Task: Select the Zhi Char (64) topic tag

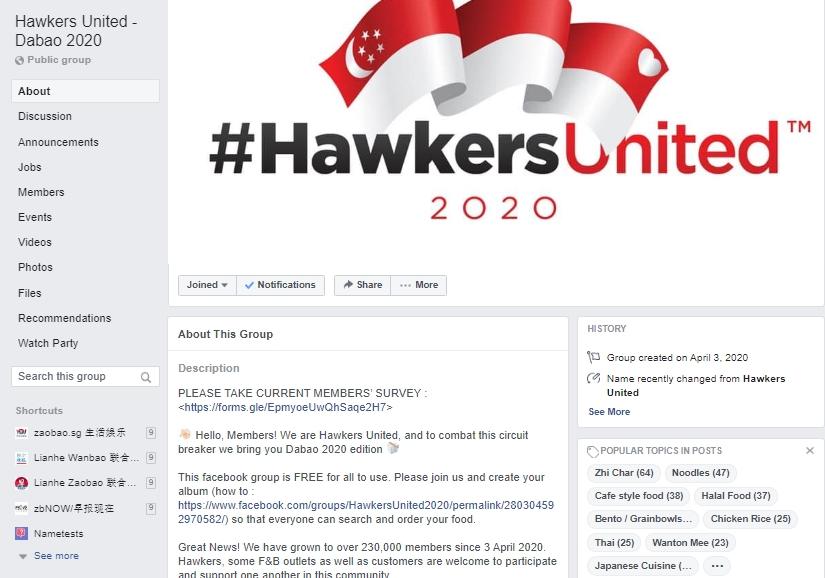Action: coord(623,473)
